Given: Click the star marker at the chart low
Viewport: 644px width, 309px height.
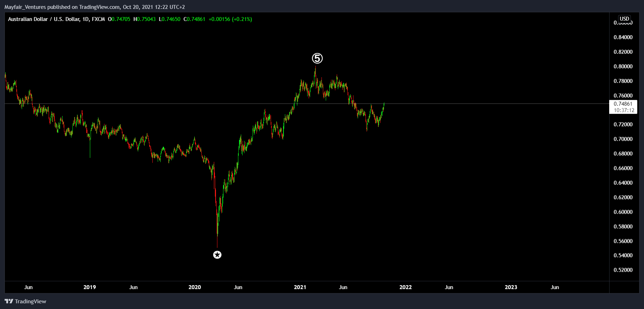Looking at the screenshot, I should click(217, 255).
